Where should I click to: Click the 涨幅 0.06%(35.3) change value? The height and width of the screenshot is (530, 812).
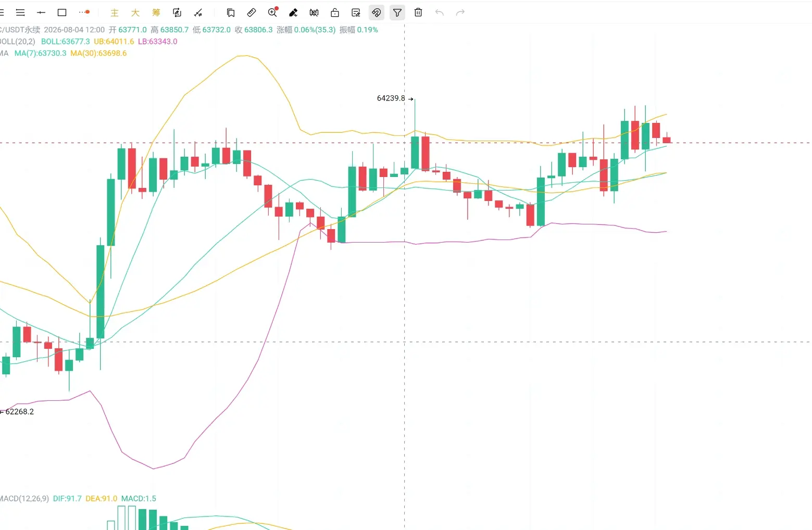[306, 30]
